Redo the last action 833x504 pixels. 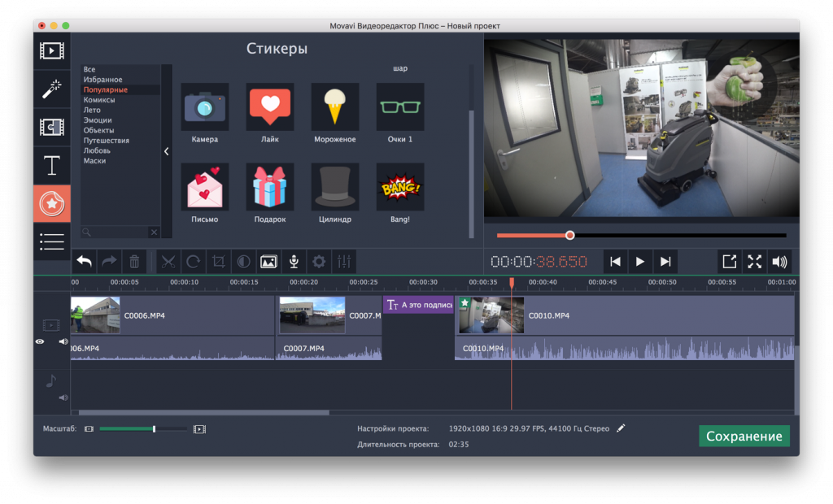109,261
